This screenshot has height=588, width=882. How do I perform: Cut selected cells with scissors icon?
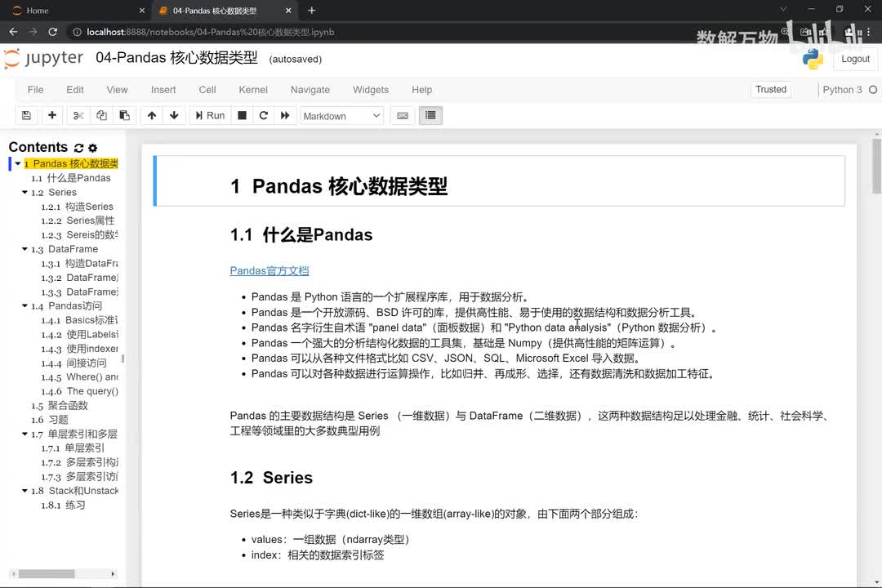pos(78,115)
